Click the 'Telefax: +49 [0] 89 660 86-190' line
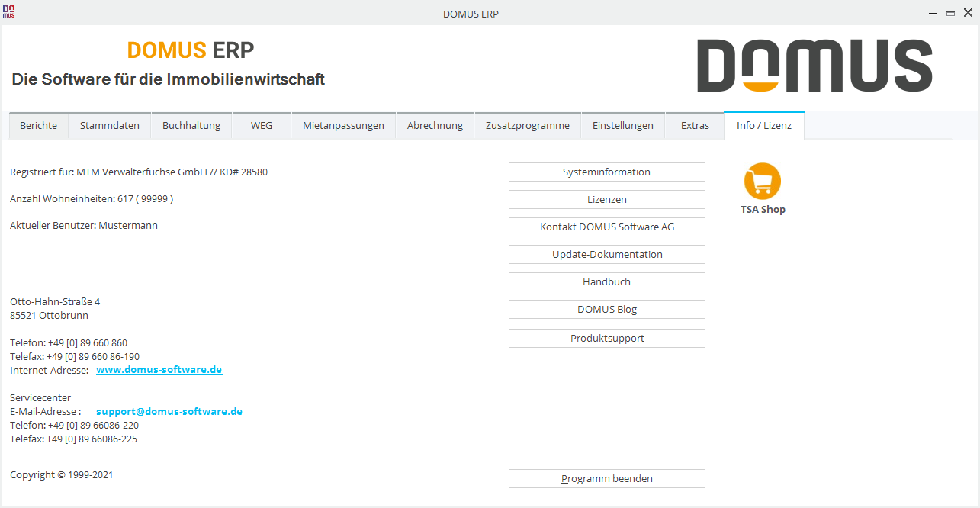This screenshot has height=508, width=980. 75,357
